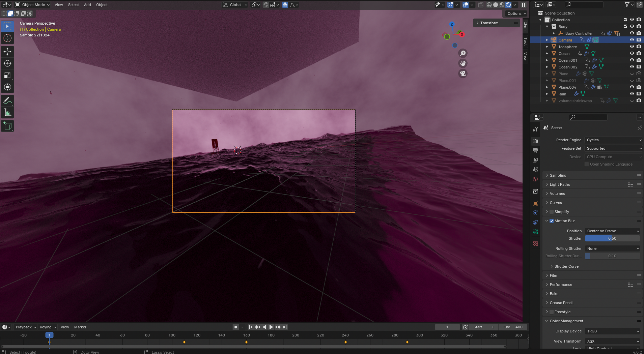Toggle camera view icon in viewport
This screenshot has width=644, height=354.
[x=463, y=73]
